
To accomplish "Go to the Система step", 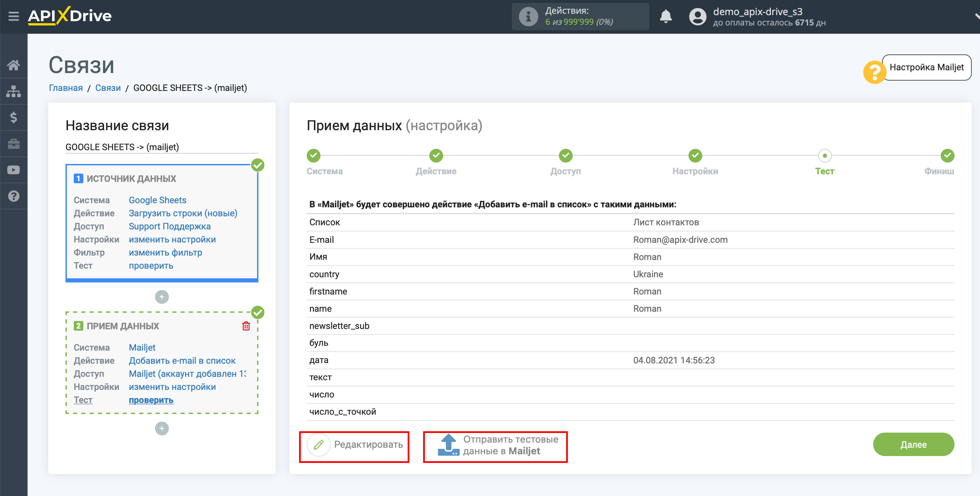I will (x=314, y=156).
